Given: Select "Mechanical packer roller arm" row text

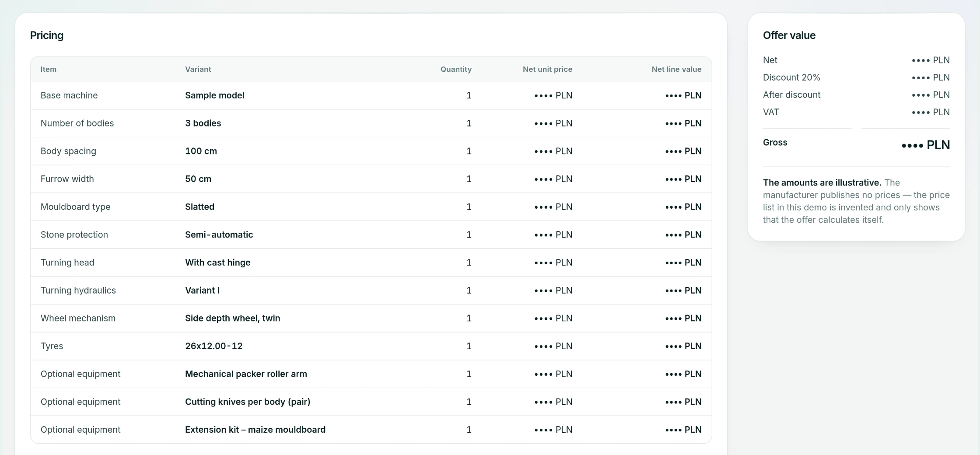Looking at the screenshot, I should click(246, 374).
